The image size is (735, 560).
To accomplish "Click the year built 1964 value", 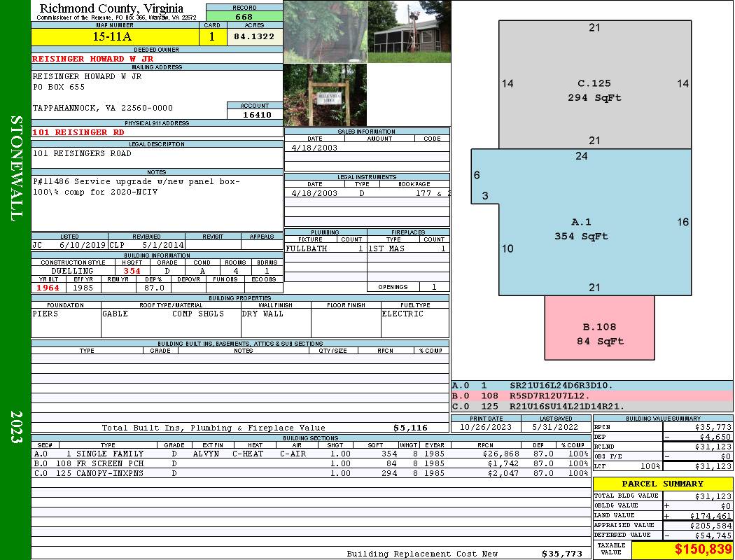I will [49, 288].
